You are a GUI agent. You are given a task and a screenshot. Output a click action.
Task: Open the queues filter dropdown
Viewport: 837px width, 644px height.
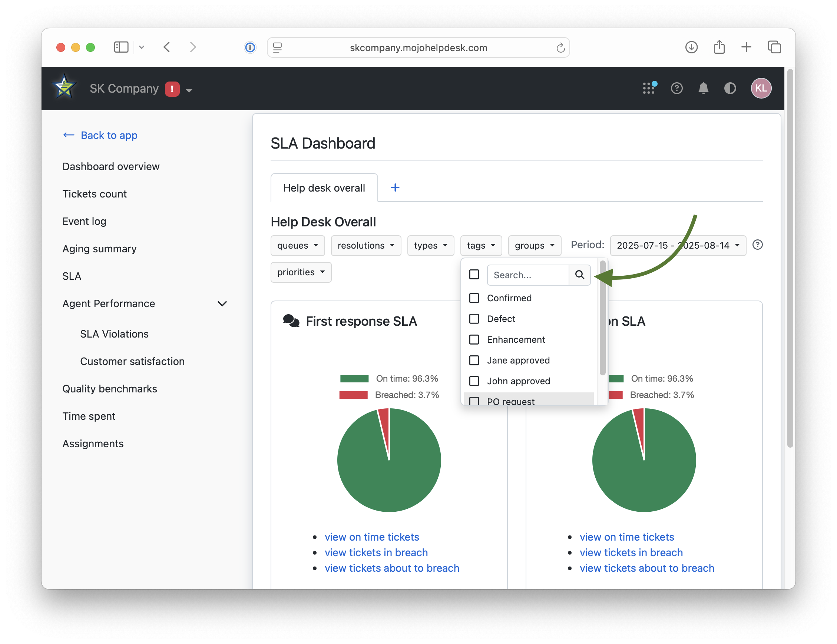(x=297, y=245)
